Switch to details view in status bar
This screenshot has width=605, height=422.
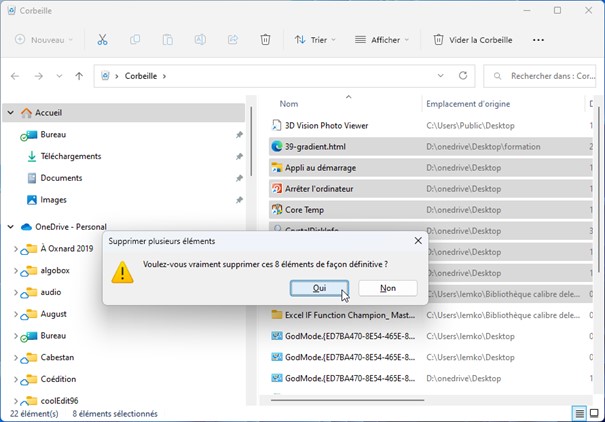coord(579,413)
